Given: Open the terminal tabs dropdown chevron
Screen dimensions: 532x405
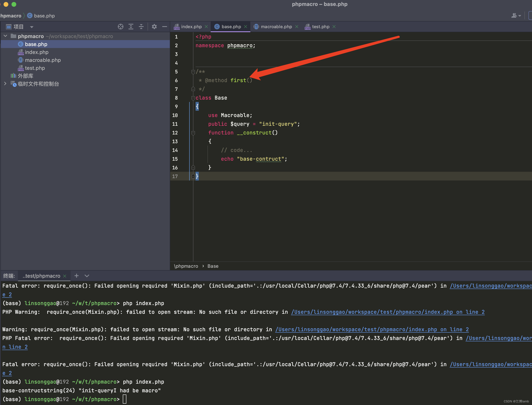Looking at the screenshot, I should (87, 275).
